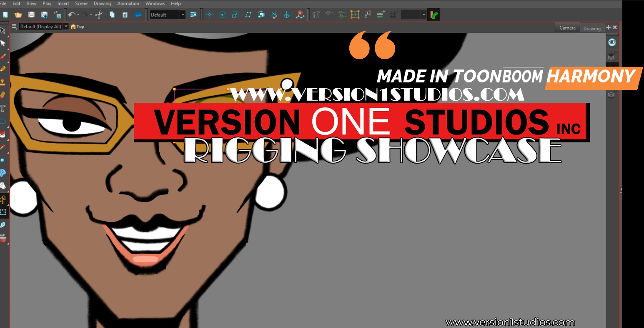Select the Ink pot tool
The image size is (644, 328).
(x=3, y=238)
